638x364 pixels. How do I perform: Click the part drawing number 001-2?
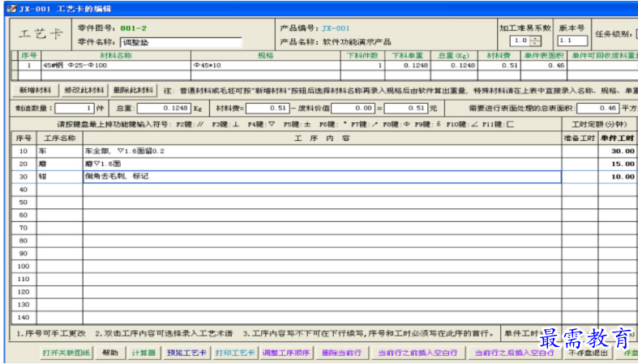click(x=134, y=28)
